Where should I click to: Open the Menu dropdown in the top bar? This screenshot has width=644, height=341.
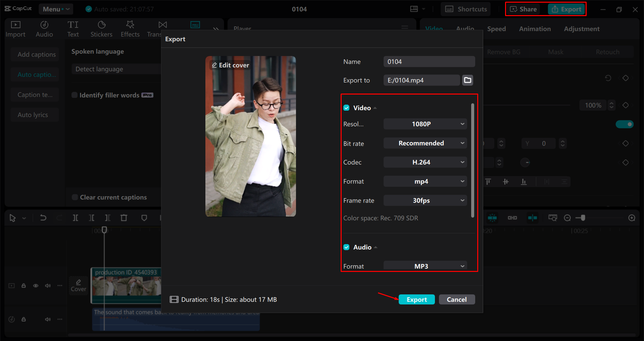[56, 9]
